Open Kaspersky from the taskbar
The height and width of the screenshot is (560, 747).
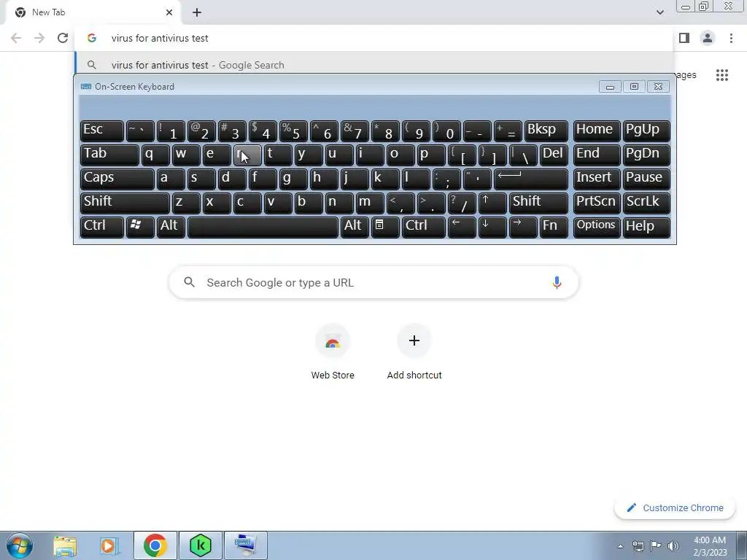(x=200, y=545)
